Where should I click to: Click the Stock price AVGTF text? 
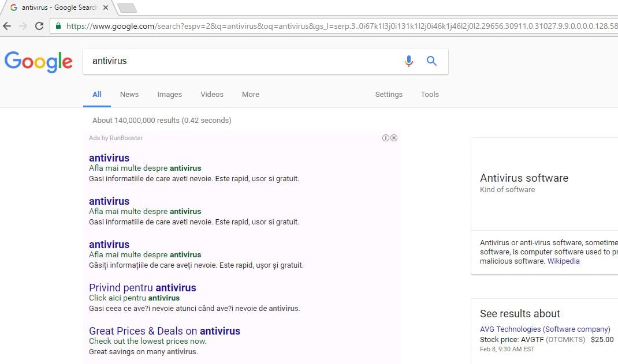click(533, 340)
